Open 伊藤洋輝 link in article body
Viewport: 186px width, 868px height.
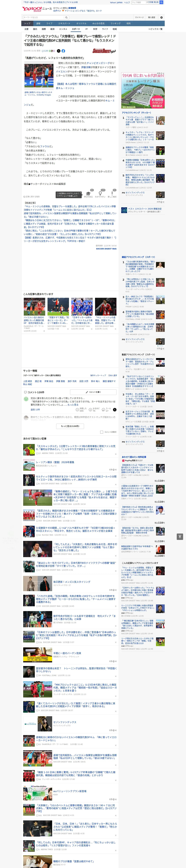click(86, 67)
